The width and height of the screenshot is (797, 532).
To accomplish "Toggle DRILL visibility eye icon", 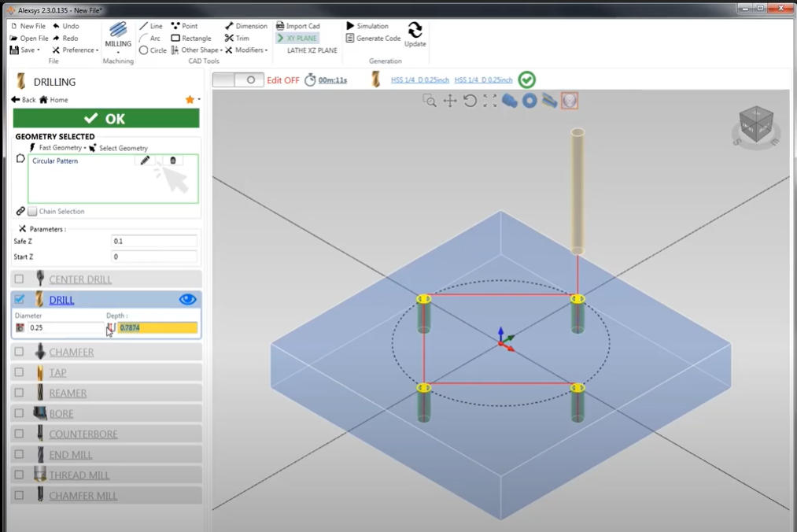I will [x=187, y=300].
